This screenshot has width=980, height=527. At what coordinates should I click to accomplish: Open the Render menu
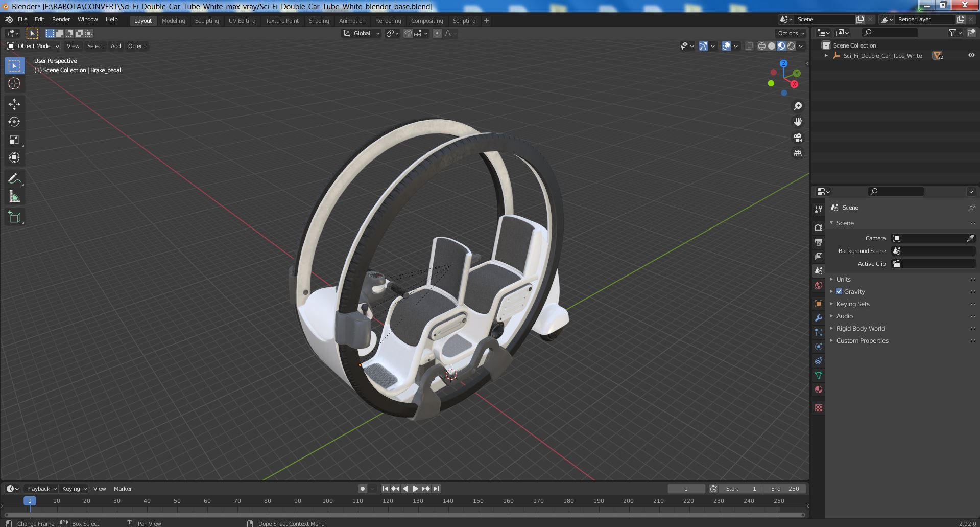61,19
